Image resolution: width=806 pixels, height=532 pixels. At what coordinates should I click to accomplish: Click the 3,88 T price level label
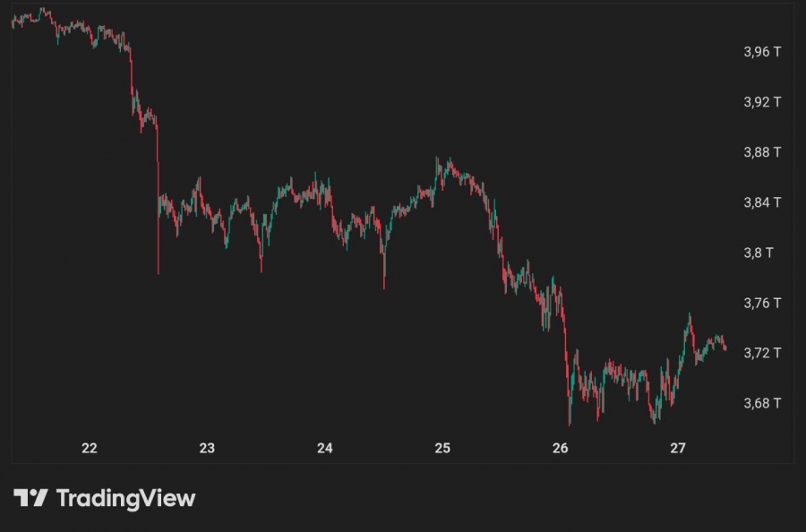point(762,152)
